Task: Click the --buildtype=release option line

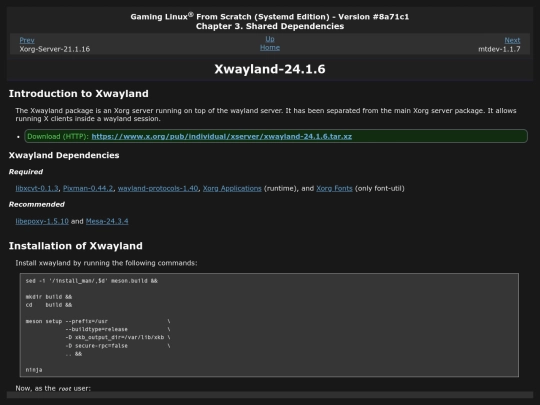Action: (x=117, y=330)
